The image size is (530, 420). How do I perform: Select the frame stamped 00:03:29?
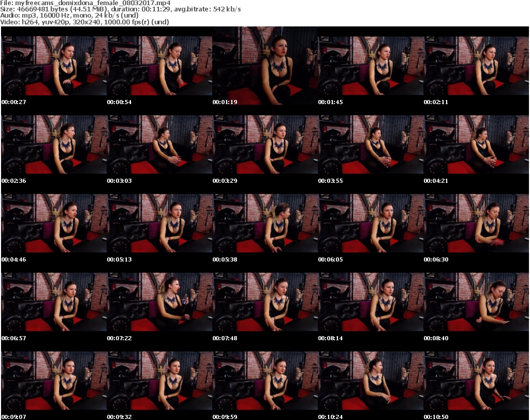[x=265, y=144]
